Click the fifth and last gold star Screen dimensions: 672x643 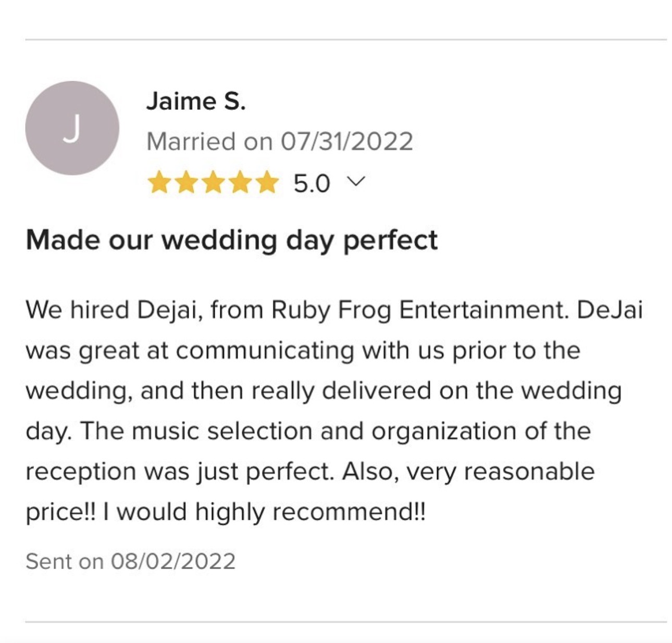click(x=267, y=183)
